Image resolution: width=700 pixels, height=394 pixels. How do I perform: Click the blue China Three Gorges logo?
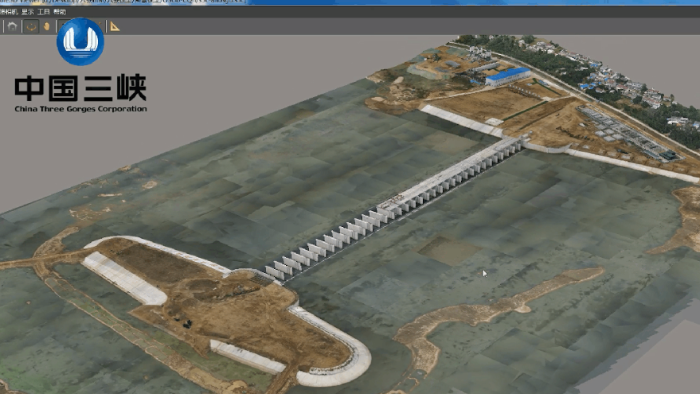(80, 41)
